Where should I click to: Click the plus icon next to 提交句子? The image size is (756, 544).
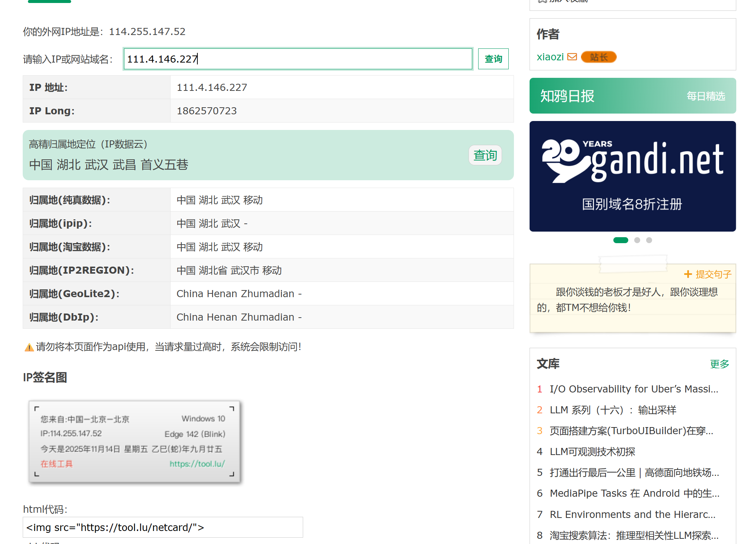coord(687,274)
